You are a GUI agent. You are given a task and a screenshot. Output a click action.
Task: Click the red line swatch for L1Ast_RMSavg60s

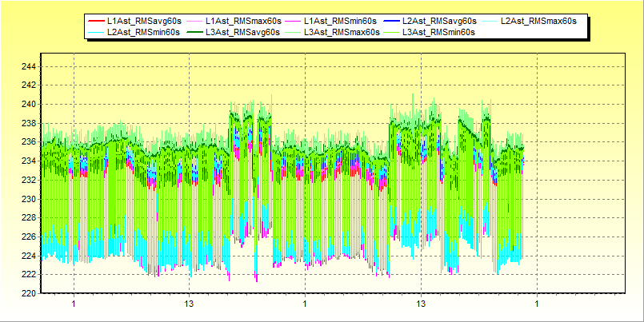(x=95, y=20)
